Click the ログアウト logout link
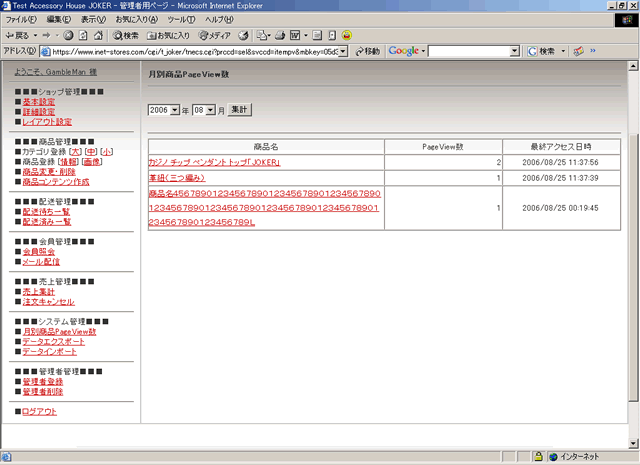The height and width of the screenshot is (465, 640). click(39, 411)
